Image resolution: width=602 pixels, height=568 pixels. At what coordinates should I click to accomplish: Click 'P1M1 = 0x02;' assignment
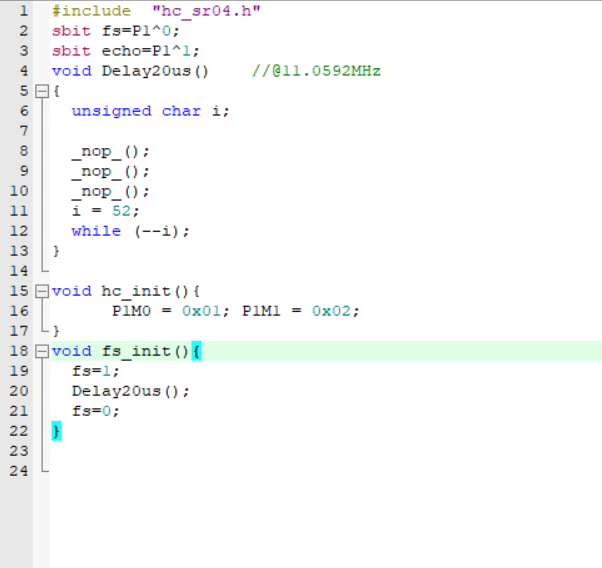click(301, 311)
